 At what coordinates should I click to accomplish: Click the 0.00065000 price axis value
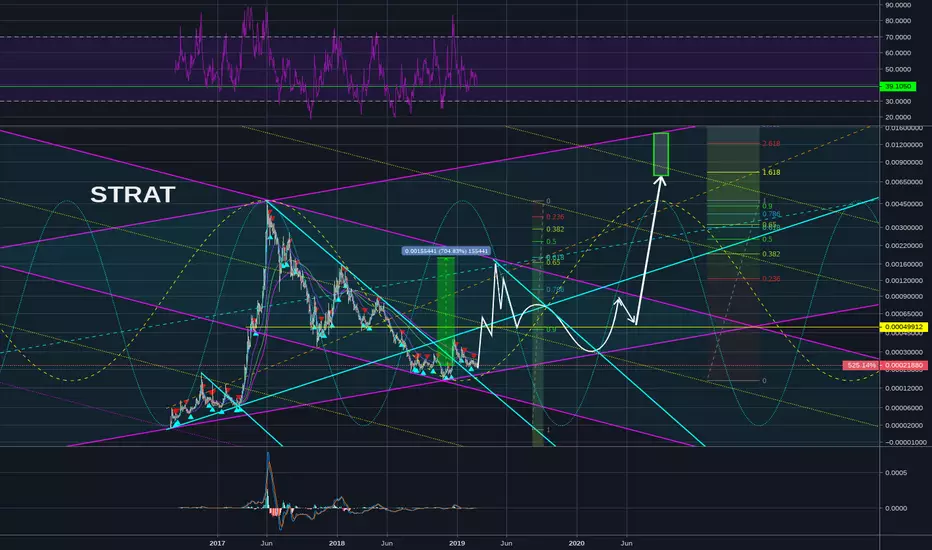[x=903, y=314]
